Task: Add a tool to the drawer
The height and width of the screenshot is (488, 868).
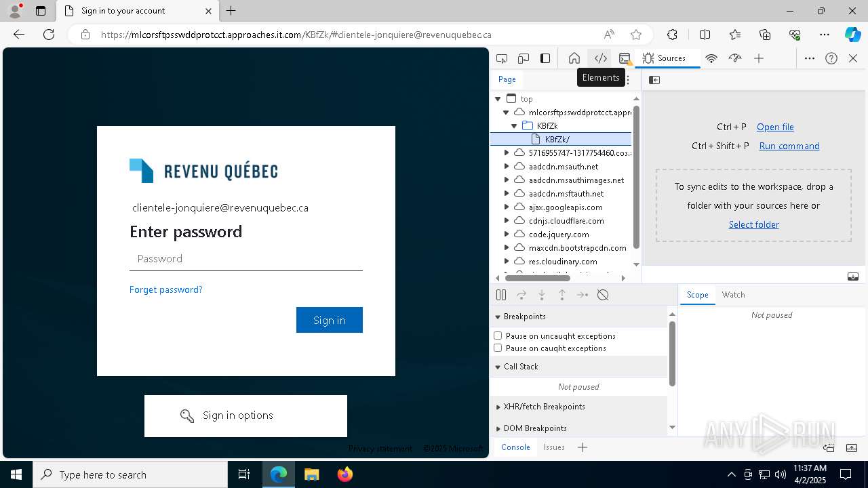Action: (x=583, y=447)
